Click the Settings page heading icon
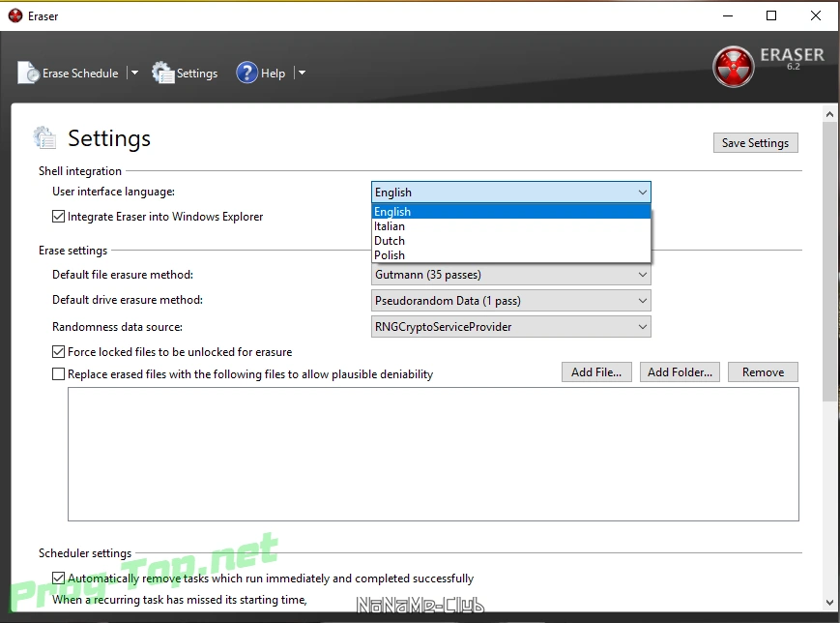This screenshot has width=840, height=623. pyautogui.click(x=44, y=137)
